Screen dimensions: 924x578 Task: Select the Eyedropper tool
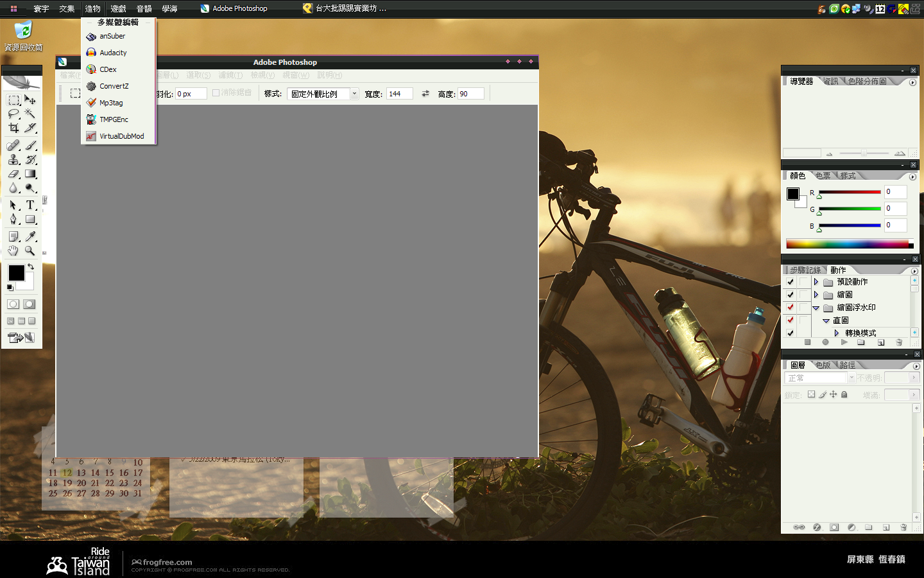coord(30,236)
